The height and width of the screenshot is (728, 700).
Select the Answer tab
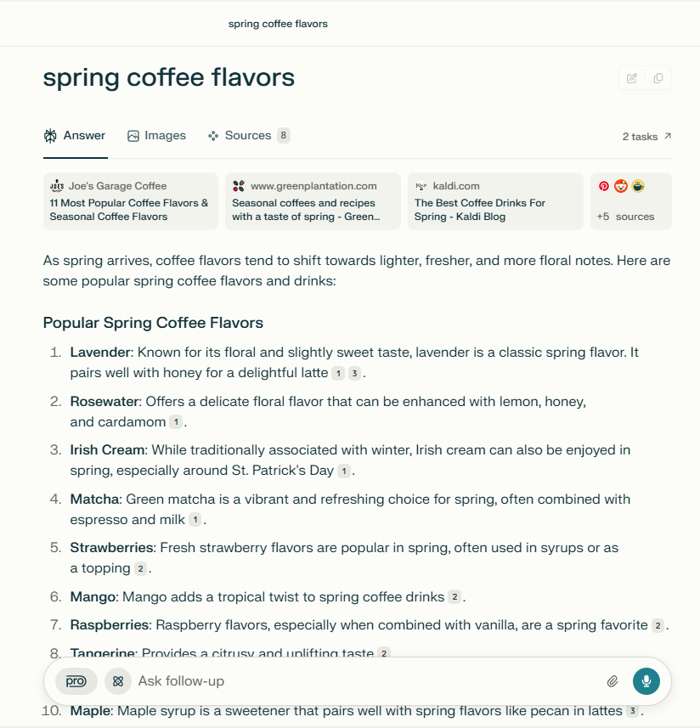coord(75,136)
